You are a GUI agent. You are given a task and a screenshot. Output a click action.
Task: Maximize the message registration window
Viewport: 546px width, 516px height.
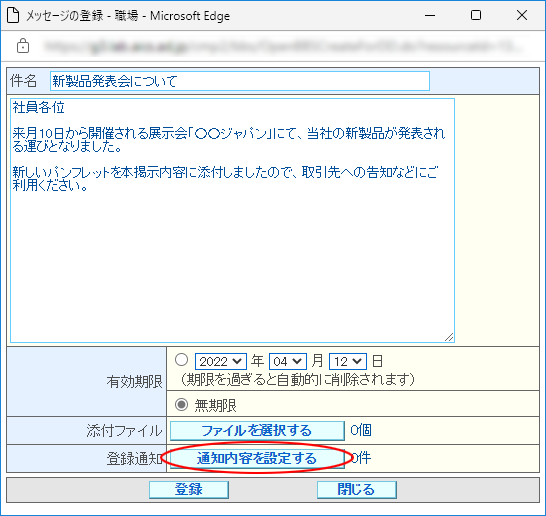point(476,15)
